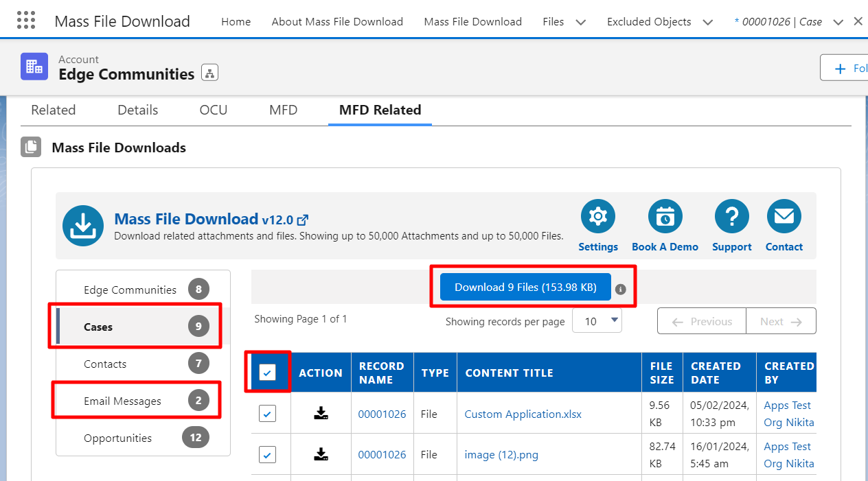The image size is (868, 481).
Task: Click Book A Demo calendar icon
Action: [x=665, y=217]
